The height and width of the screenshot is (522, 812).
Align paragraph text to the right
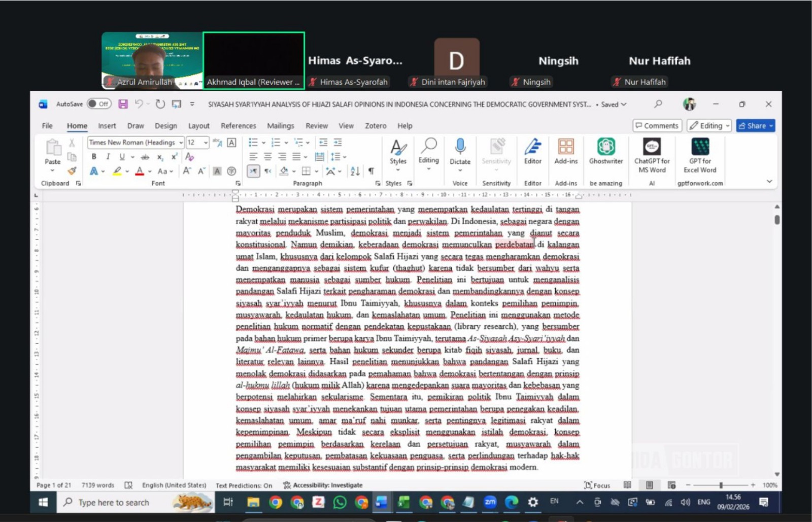click(x=282, y=157)
